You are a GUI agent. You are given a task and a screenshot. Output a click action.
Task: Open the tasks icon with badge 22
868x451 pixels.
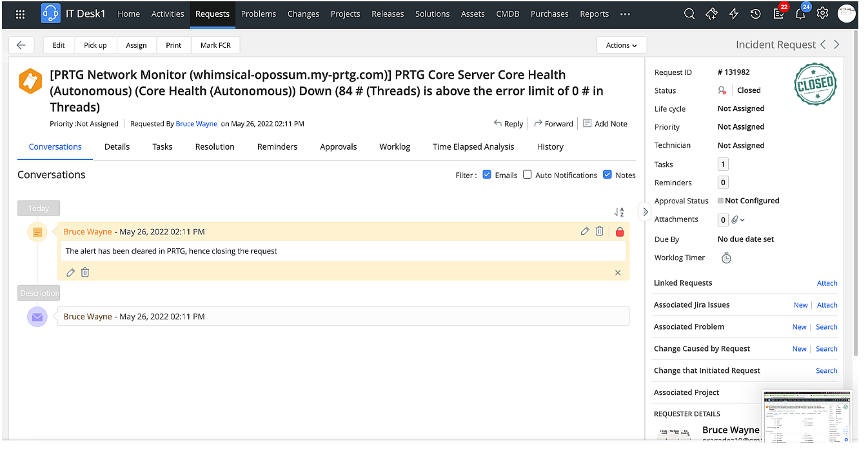(x=779, y=13)
